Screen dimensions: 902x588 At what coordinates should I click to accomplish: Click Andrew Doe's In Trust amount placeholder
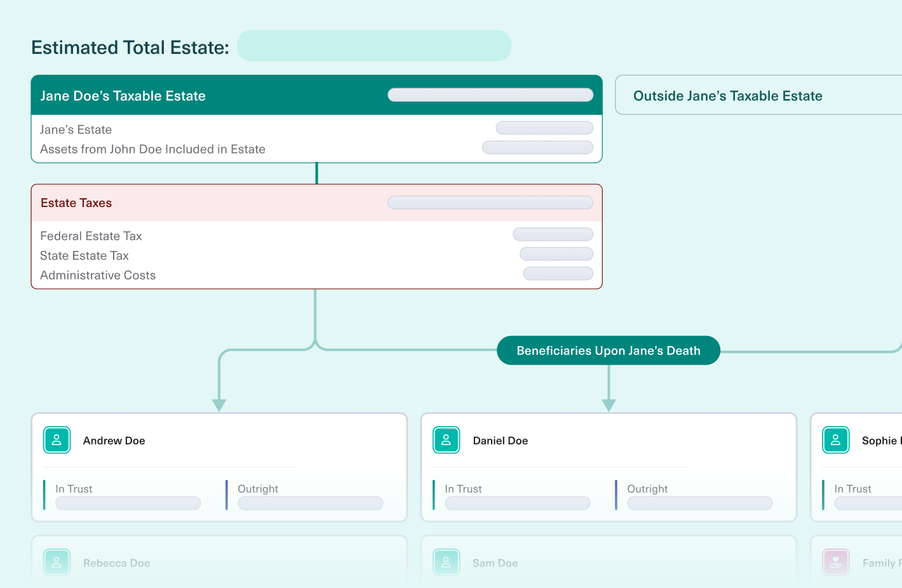[128, 504]
